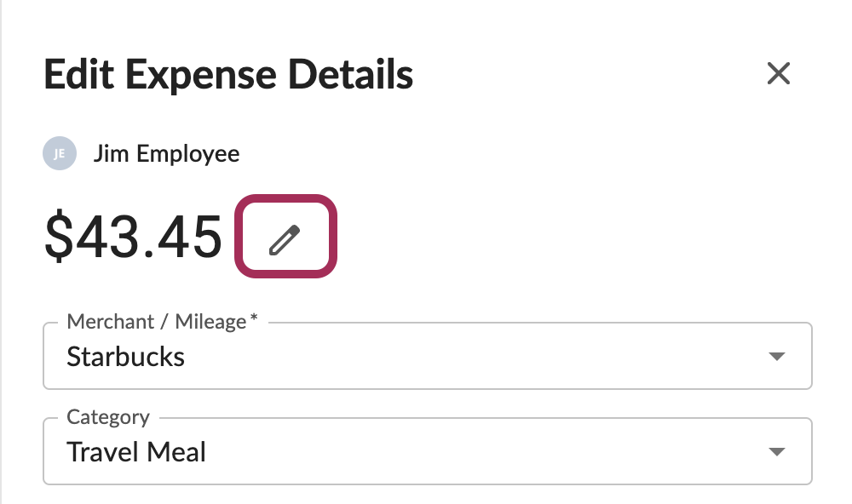Select Jim Employee's profile badge
Image resolution: width=852 pixels, height=504 pixels.
(x=58, y=153)
